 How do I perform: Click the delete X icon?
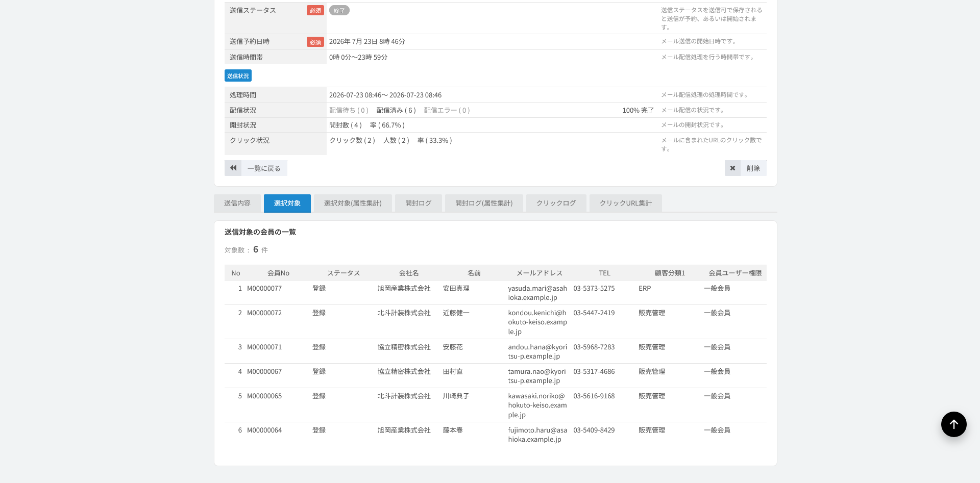tap(732, 168)
